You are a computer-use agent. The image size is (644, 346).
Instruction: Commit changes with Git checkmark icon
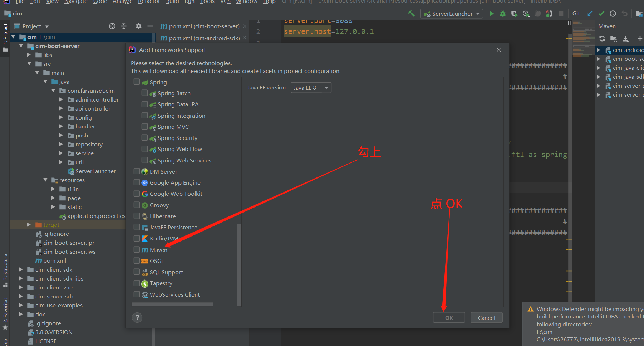tap(601, 14)
